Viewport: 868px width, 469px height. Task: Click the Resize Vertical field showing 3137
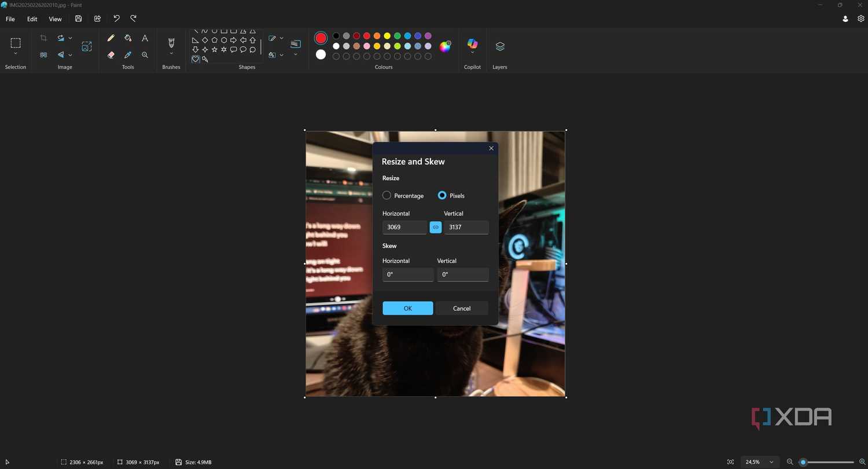pyautogui.click(x=466, y=228)
